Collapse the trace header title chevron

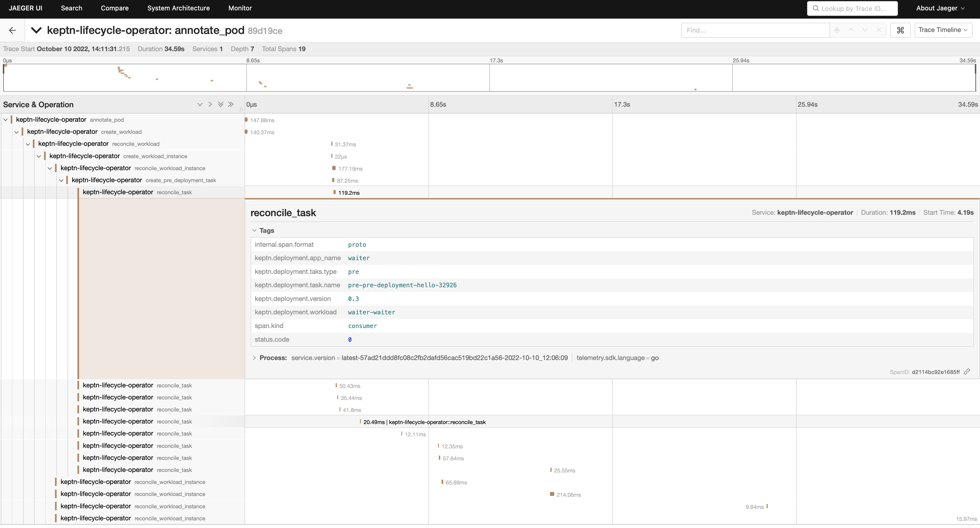click(x=36, y=30)
